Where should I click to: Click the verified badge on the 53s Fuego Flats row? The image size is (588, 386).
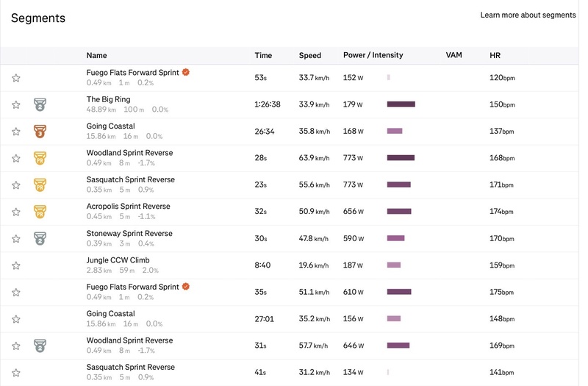(186, 72)
